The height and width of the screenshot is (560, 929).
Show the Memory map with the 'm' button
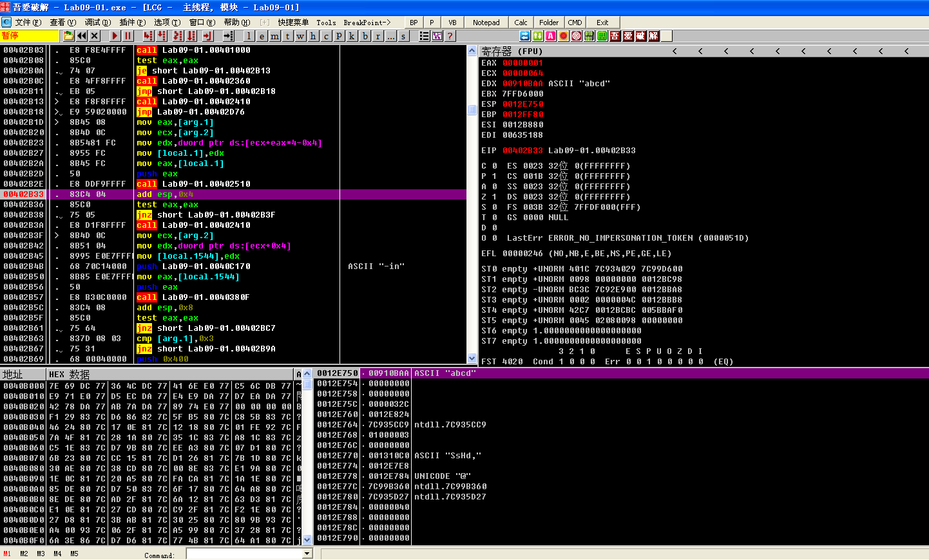[275, 36]
